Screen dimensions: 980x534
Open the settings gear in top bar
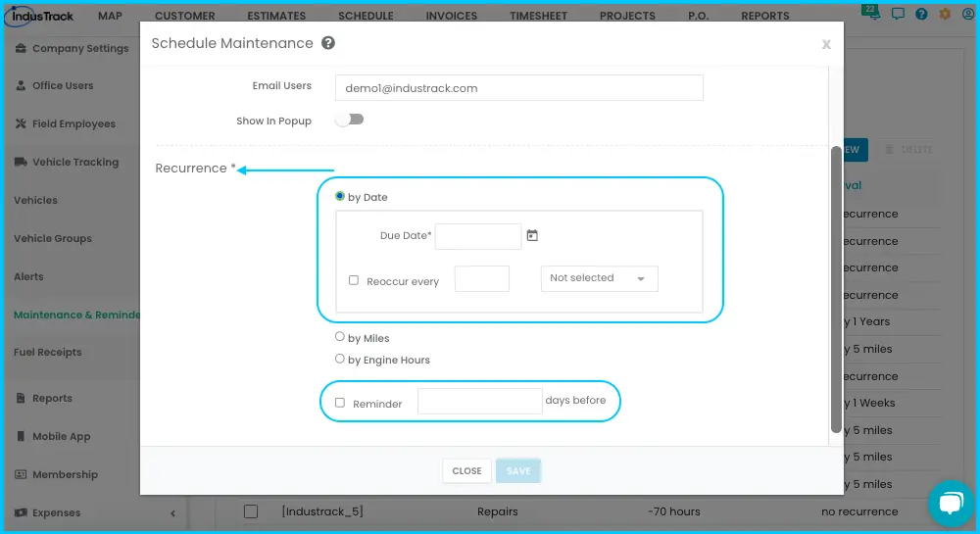945,14
